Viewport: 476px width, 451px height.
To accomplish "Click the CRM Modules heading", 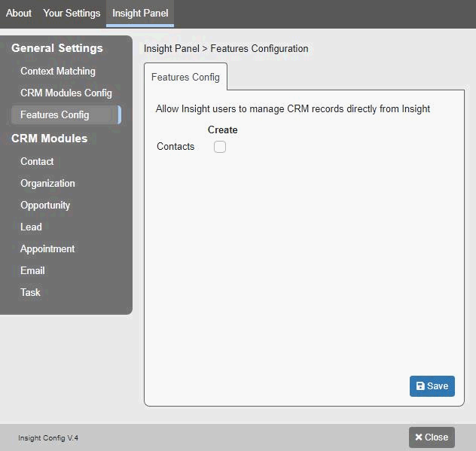I will (x=50, y=139).
